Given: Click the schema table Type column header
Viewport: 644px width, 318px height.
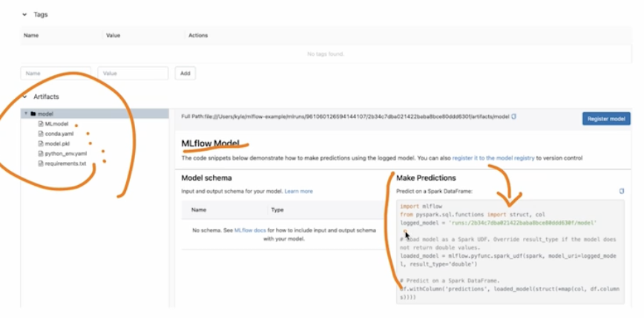Looking at the screenshot, I should tap(277, 210).
